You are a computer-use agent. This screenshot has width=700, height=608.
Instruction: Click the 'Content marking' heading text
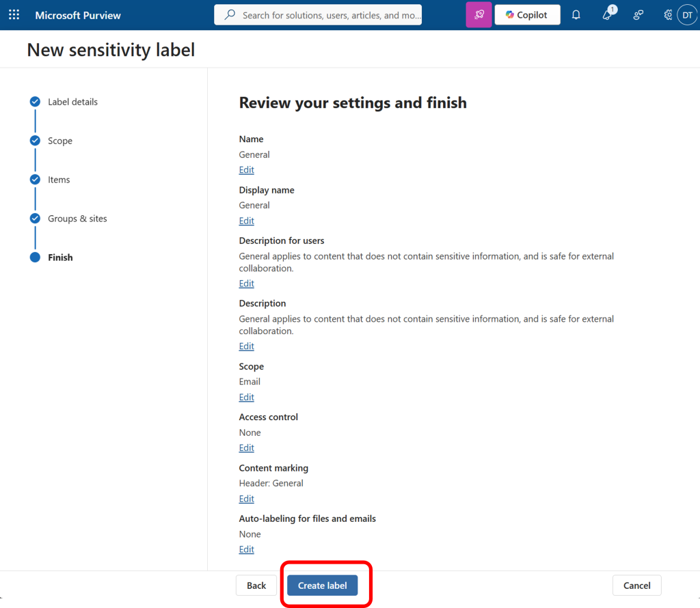273,468
